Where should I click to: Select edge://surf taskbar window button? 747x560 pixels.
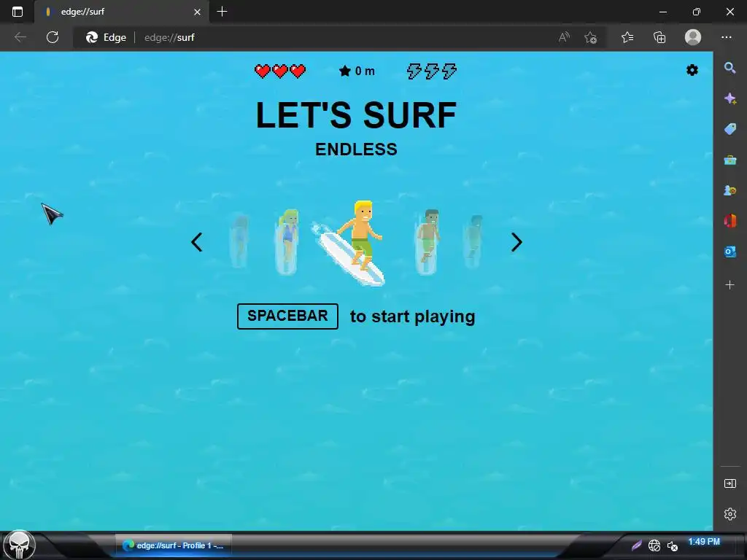174,545
